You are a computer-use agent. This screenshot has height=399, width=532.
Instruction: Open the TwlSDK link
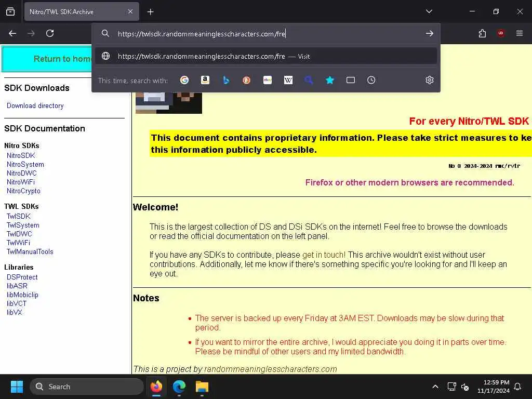(x=19, y=216)
